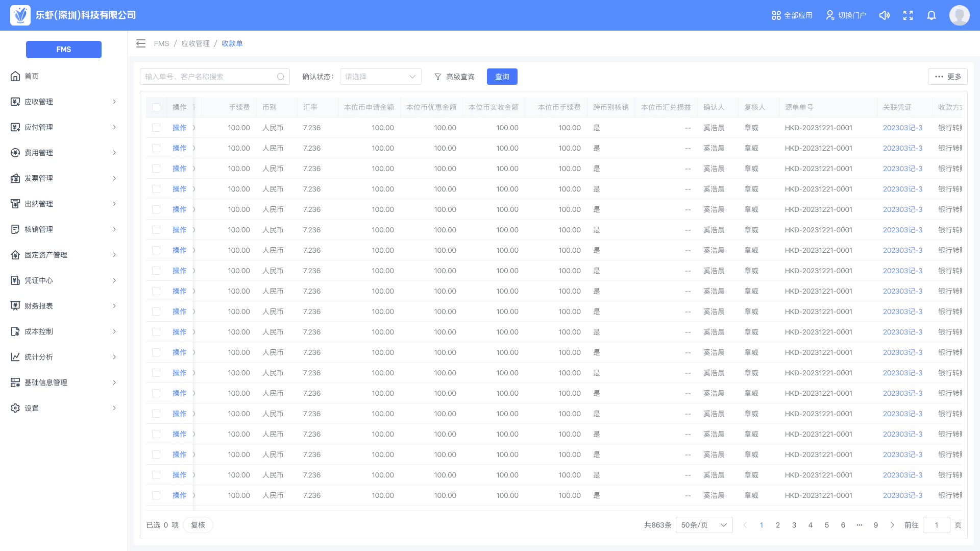
Task: Click the 复核 button at bottom
Action: click(x=198, y=525)
